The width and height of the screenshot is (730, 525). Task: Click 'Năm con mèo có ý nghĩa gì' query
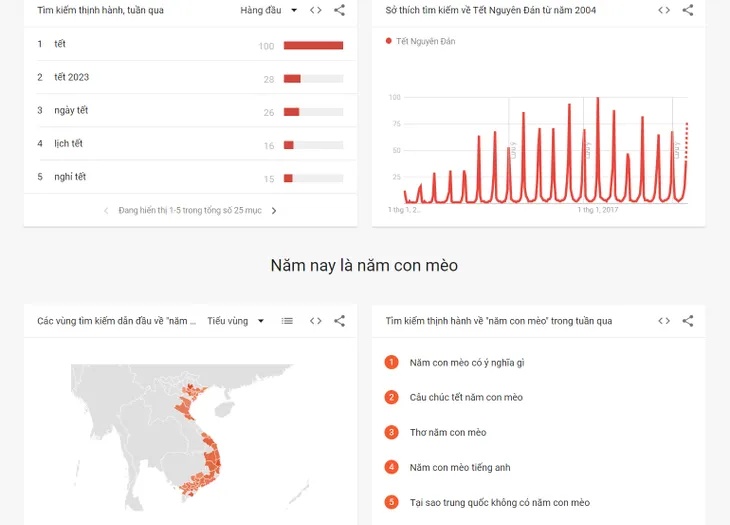click(467, 363)
